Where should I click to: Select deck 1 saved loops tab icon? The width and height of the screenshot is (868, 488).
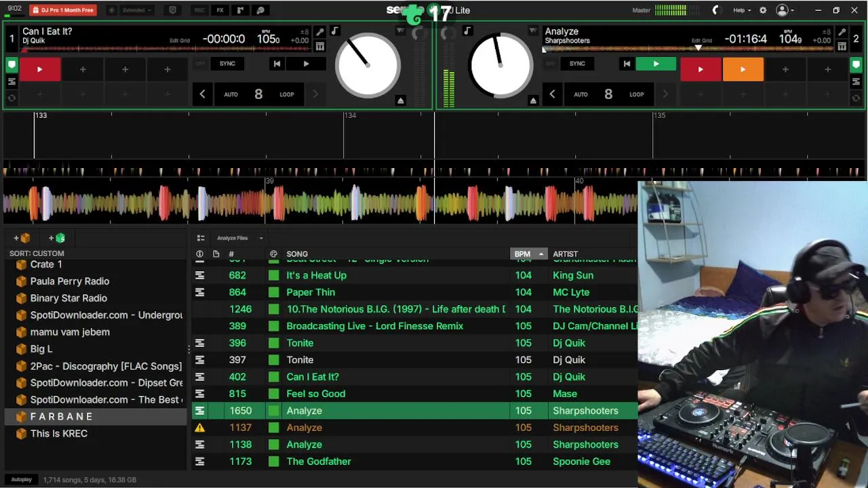click(12, 81)
